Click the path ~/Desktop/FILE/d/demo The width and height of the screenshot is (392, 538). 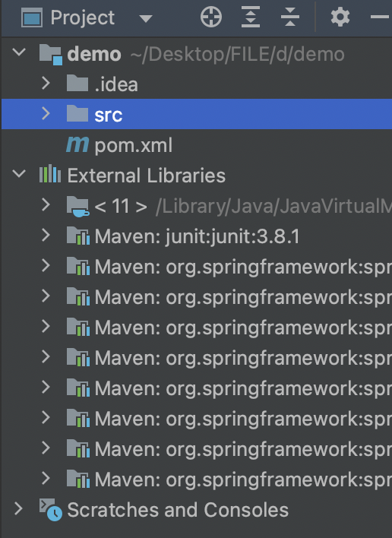(x=237, y=54)
